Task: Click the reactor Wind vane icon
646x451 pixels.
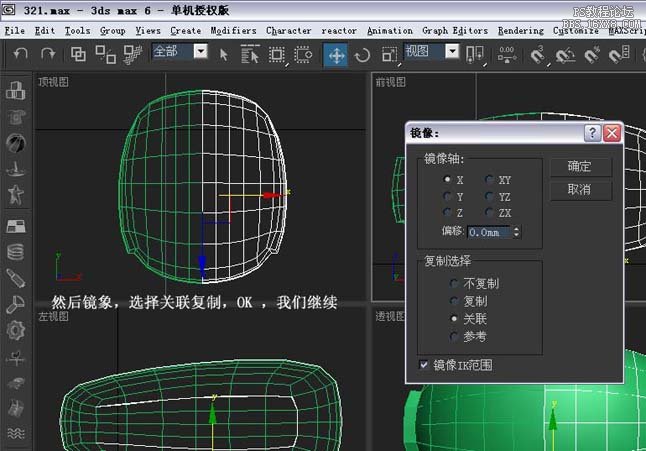Action: click(x=16, y=358)
